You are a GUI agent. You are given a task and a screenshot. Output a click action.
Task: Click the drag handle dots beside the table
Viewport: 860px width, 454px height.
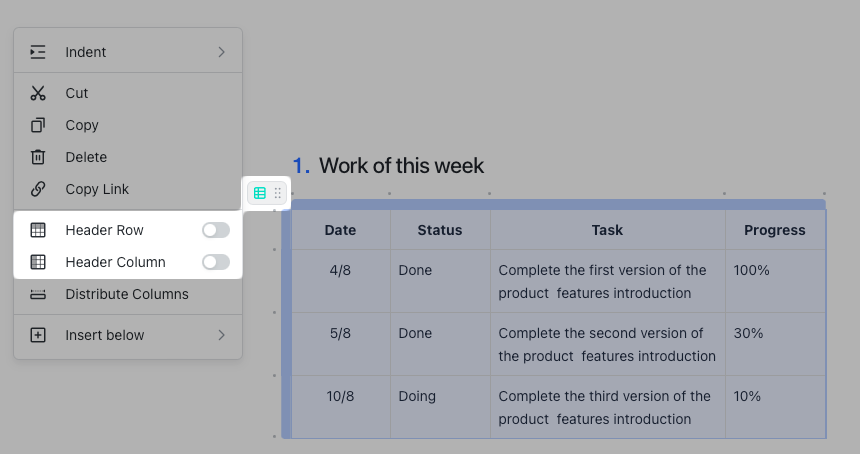(x=278, y=193)
